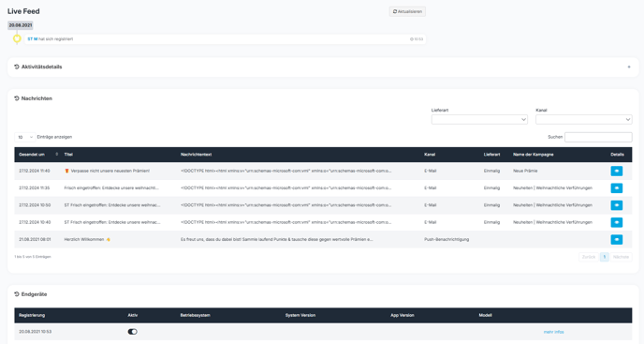Click the Kanal column header
This screenshot has width=644, height=344.
[430, 155]
